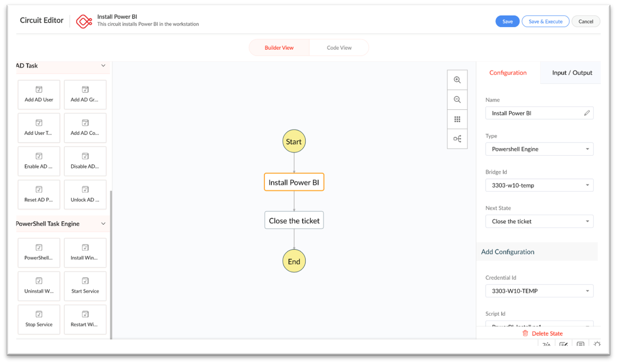Viewport: 617px width, 364px height.
Task: Select the Add AD User task card
Action: tap(39, 95)
